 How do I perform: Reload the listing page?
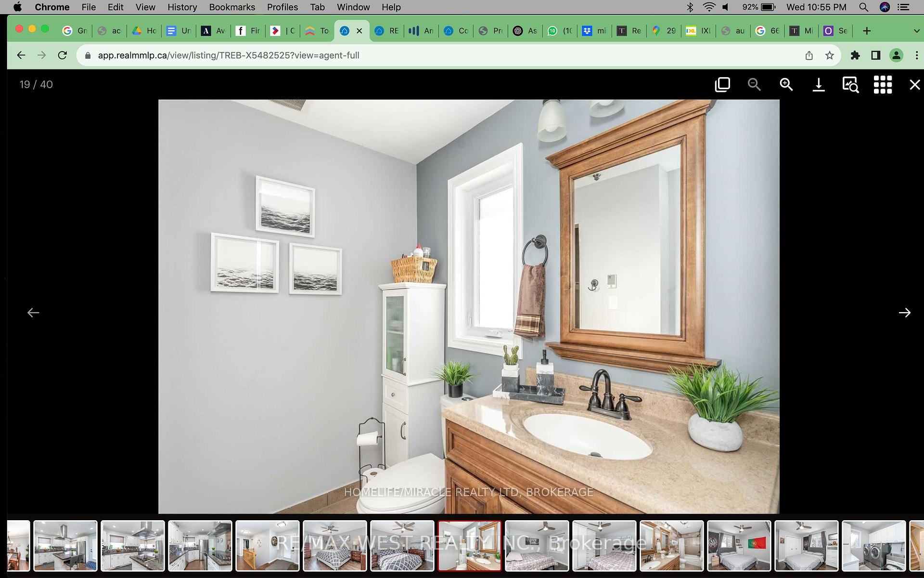[63, 55]
